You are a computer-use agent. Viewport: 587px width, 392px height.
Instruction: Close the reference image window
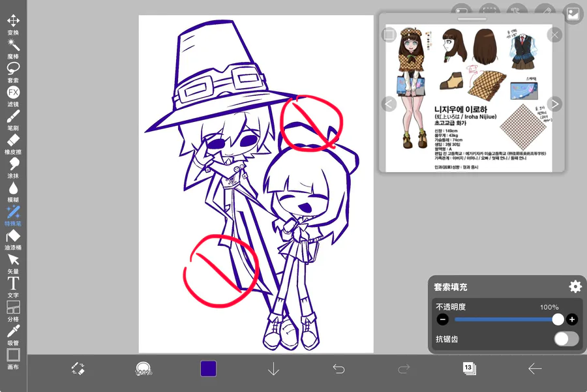point(554,35)
